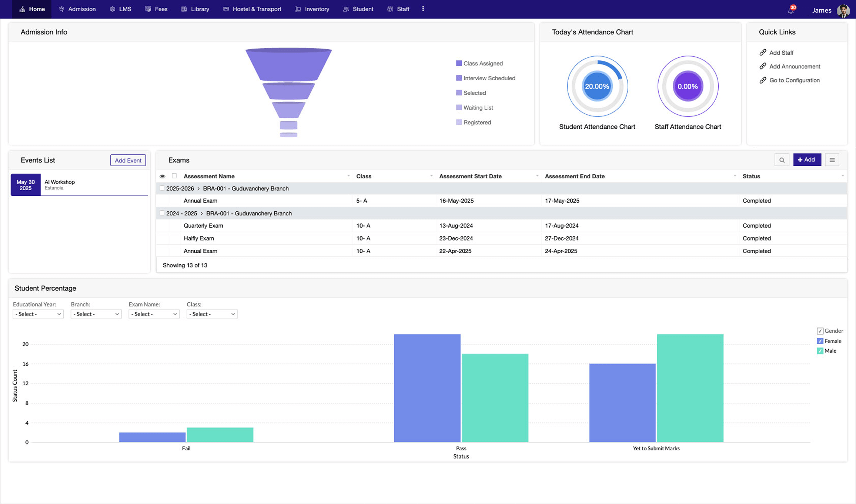
Task: Open the hamburger list icon beside Add
Action: point(832,159)
